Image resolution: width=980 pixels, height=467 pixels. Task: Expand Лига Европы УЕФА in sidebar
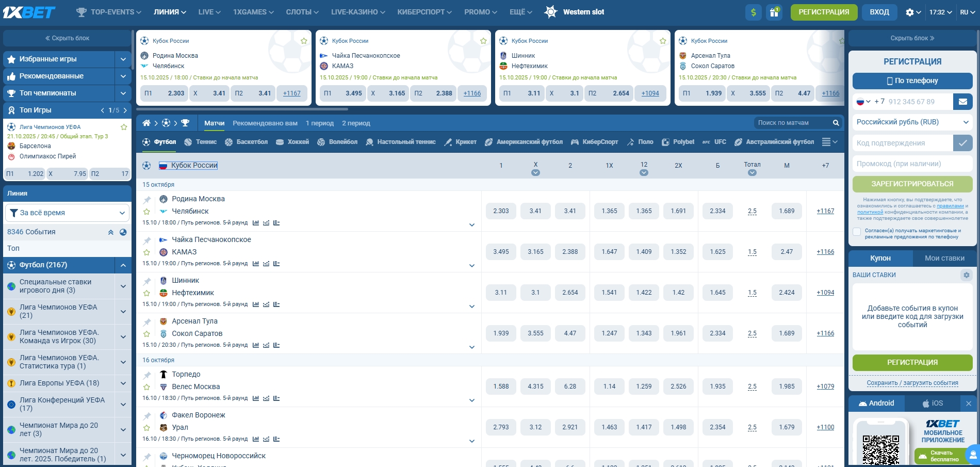123,383
